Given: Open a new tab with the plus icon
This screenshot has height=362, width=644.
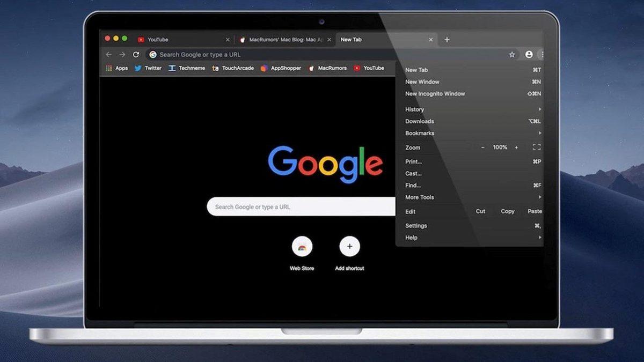Looking at the screenshot, I should click(x=447, y=39).
